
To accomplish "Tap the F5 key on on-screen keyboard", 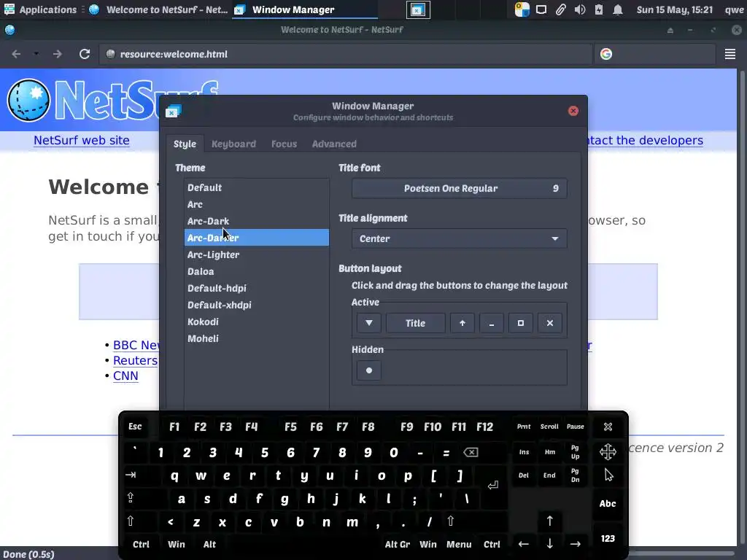I will click(290, 427).
